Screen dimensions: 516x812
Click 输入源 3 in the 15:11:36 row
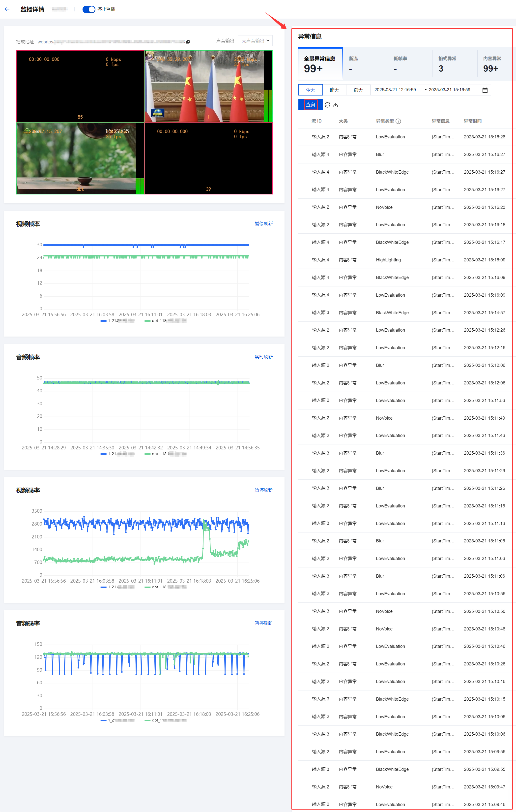(x=320, y=453)
